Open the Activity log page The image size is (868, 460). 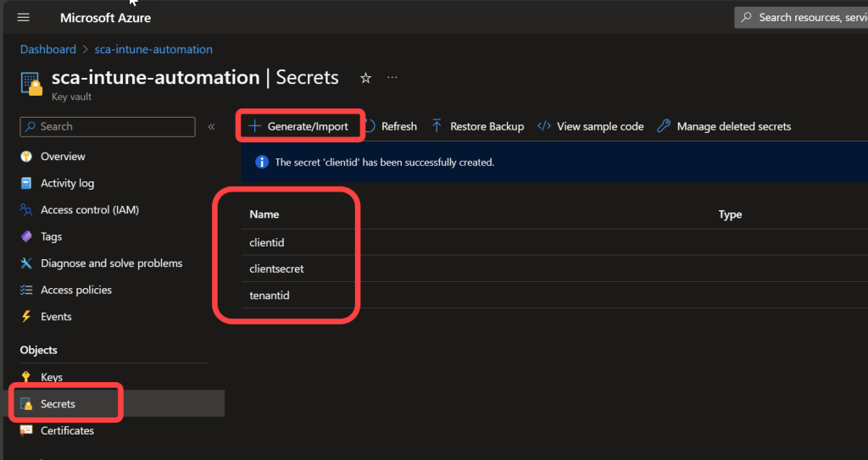click(x=67, y=183)
